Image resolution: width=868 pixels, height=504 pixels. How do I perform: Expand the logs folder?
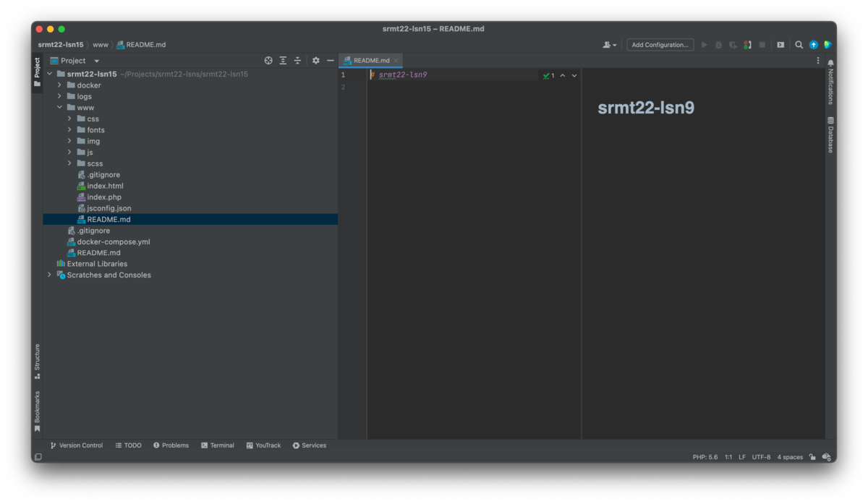pos(60,96)
